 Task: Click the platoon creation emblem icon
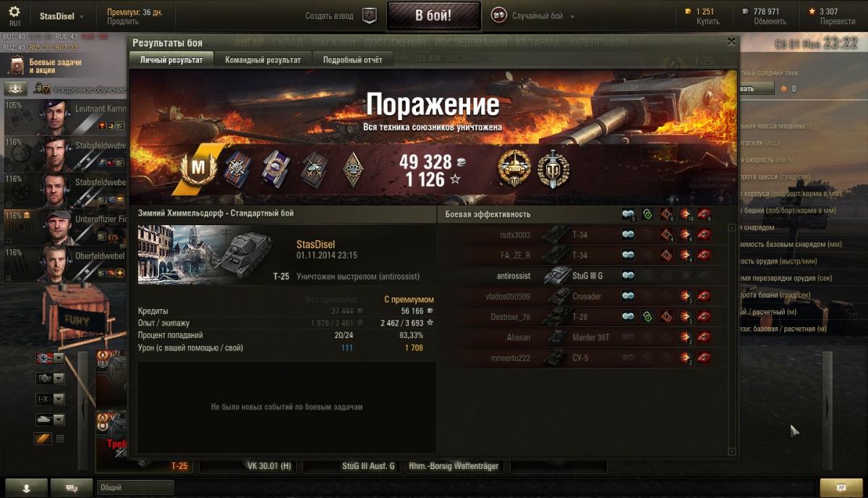coord(369,16)
